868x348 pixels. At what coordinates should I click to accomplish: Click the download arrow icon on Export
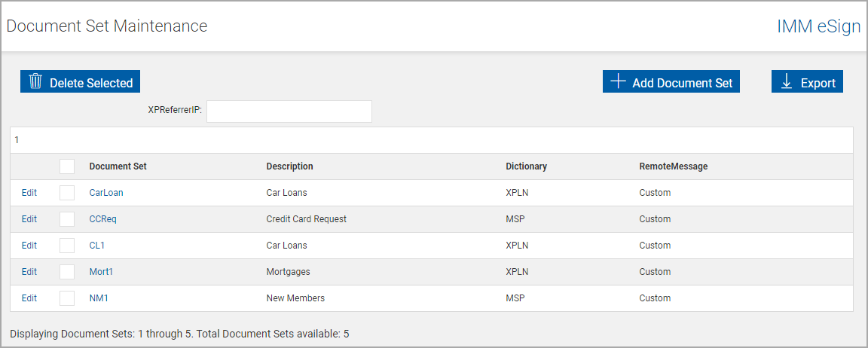click(787, 82)
